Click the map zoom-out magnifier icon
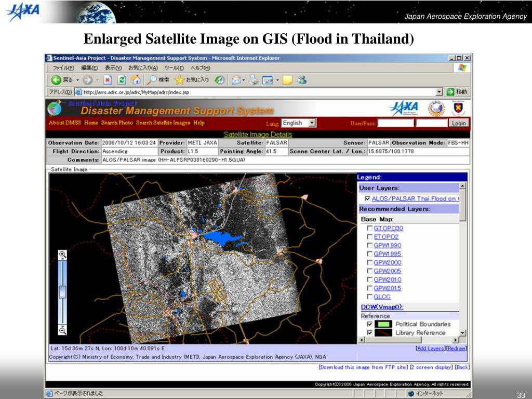Viewport: 532px width, 399px height. point(62,330)
